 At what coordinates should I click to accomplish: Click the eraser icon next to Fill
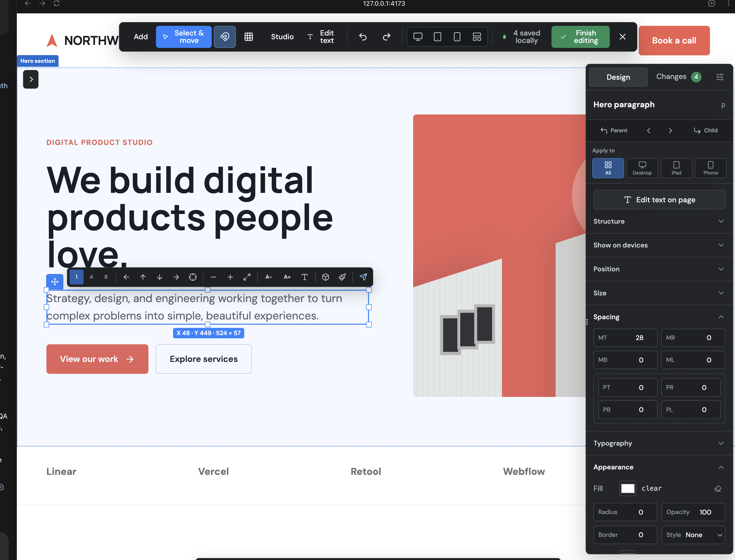click(718, 488)
